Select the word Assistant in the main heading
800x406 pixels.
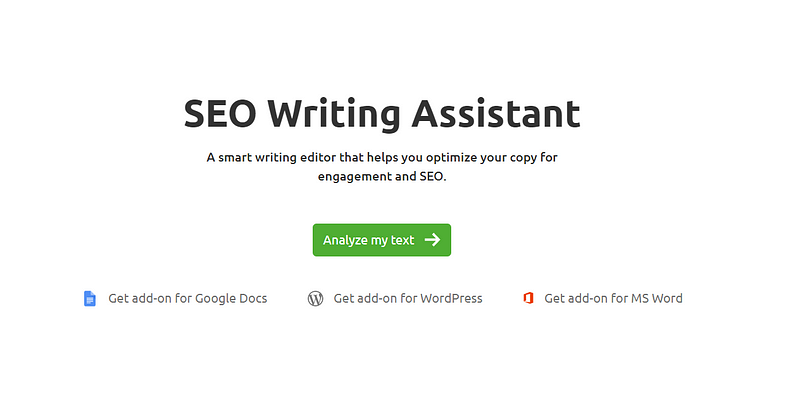point(496,113)
